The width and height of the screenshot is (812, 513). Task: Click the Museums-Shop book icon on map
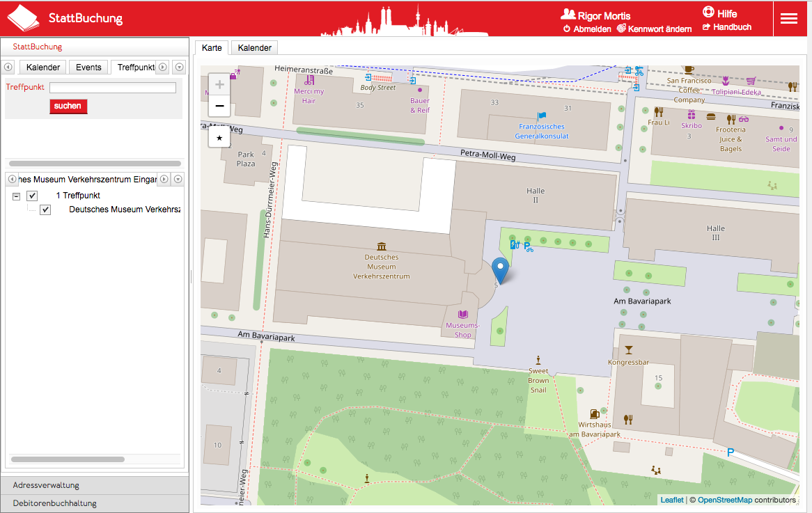(x=462, y=315)
